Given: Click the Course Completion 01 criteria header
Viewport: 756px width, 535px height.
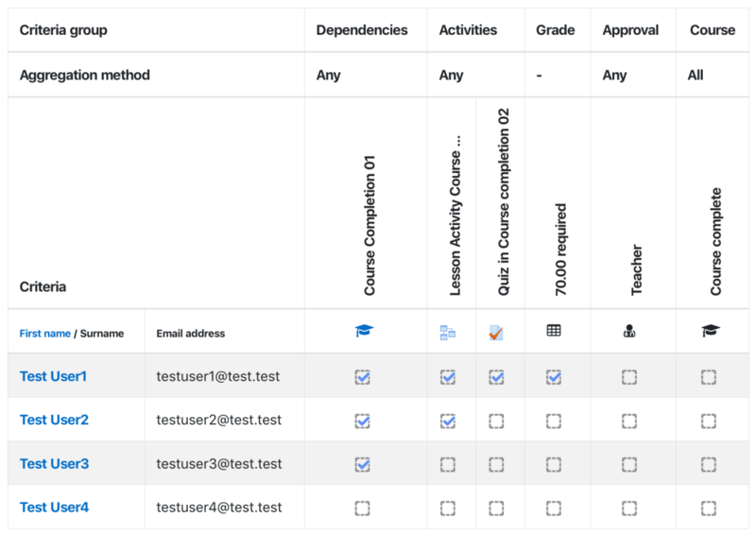Looking at the screenshot, I should [369, 225].
